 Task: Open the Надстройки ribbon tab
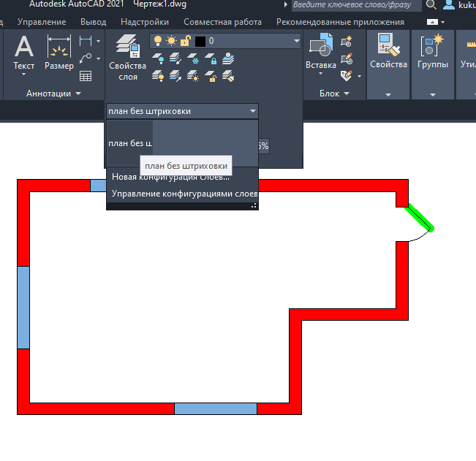[x=145, y=22]
